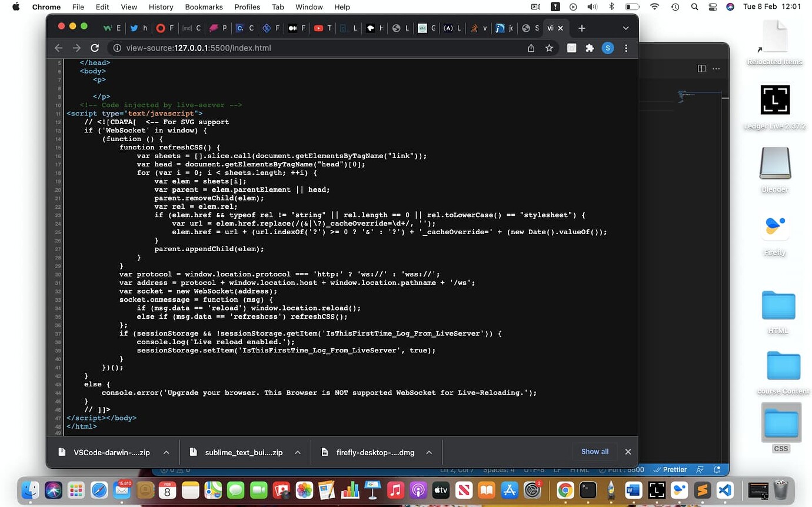This screenshot has width=812, height=507.
Task: Expand download options for sublime_text zip
Action: pos(298,452)
